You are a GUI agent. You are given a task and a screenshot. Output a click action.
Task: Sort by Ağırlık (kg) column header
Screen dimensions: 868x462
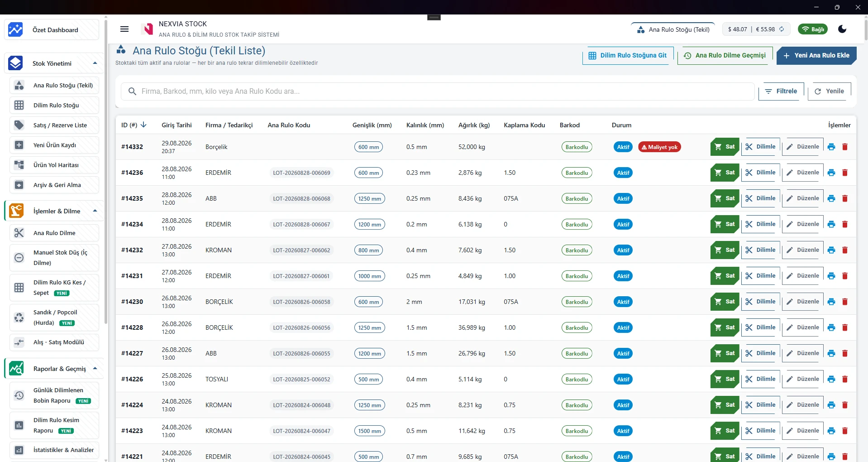pos(474,125)
